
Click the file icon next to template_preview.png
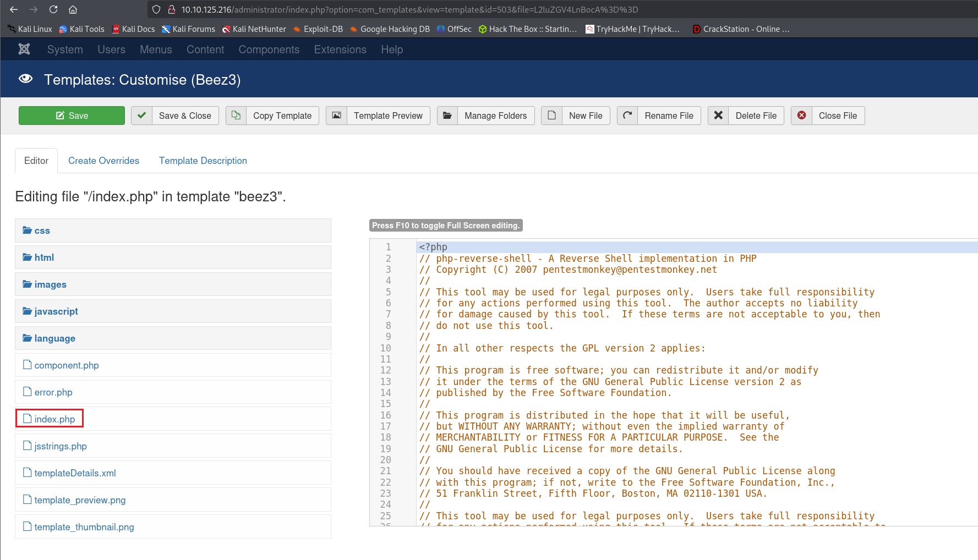27,499
